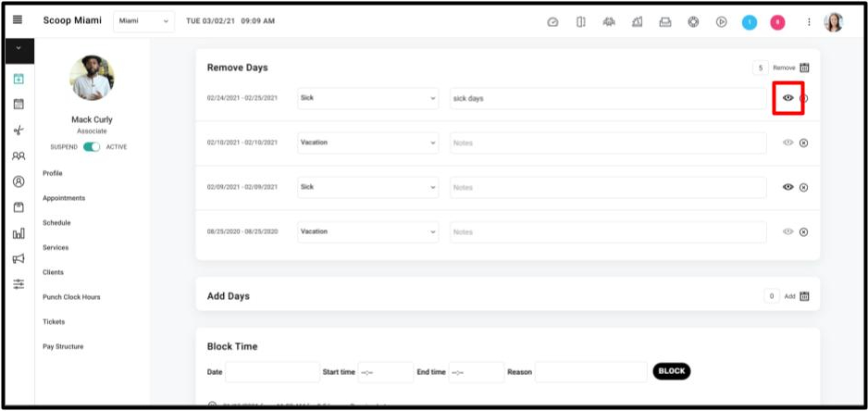Open the Clients section
The width and height of the screenshot is (868, 411).
pyautogui.click(x=53, y=272)
